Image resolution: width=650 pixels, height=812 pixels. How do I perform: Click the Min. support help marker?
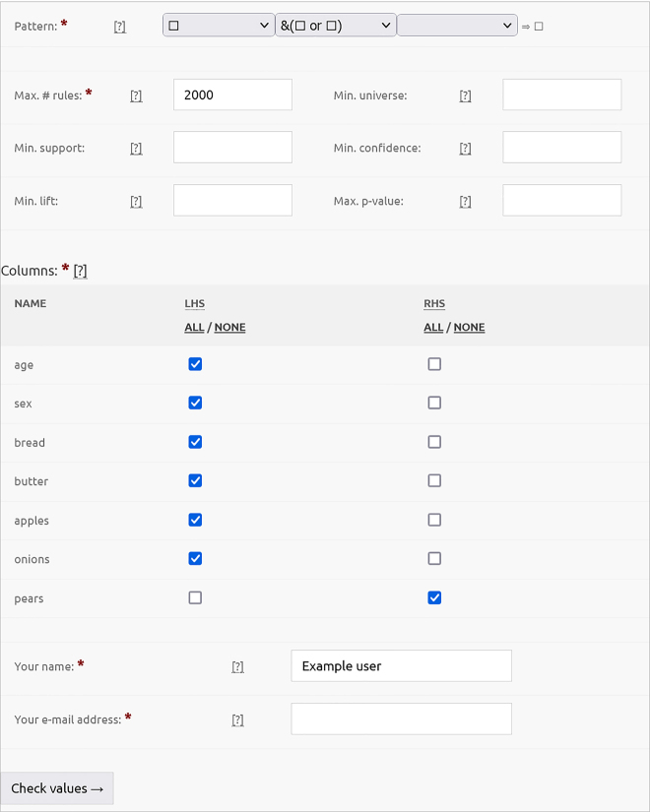point(136,149)
